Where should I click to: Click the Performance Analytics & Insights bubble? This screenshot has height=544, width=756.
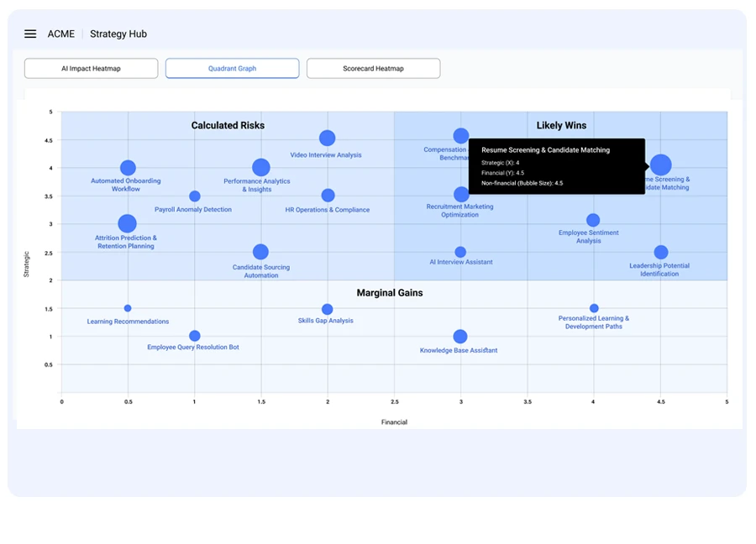[261, 168]
